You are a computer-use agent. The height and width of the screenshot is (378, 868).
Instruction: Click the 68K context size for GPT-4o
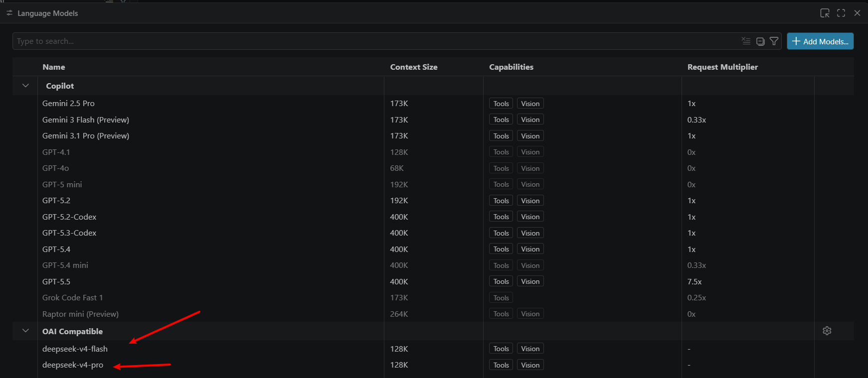[x=397, y=168]
